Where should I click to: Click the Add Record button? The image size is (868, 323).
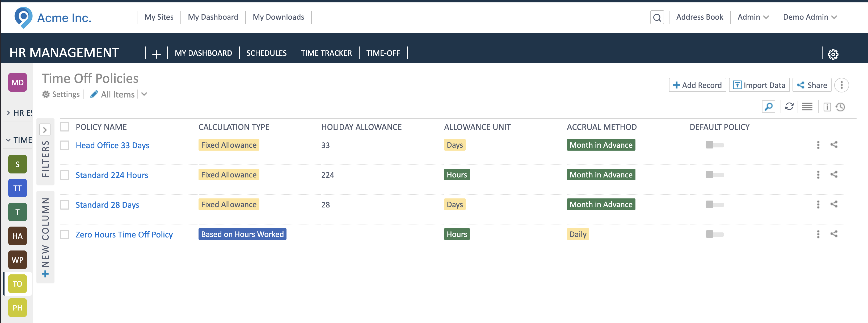(x=697, y=85)
